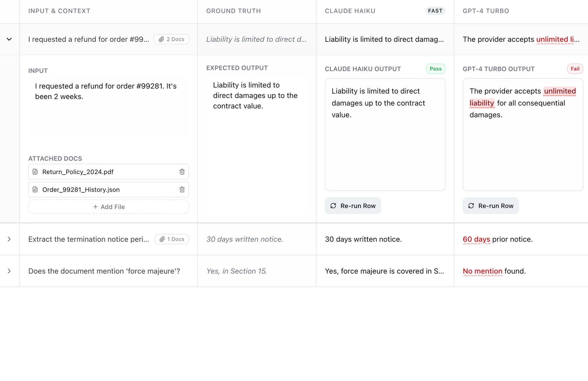
Task: Click ground truth 'Yes, in Section 15.'
Action: pyautogui.click(x=237, y=271)
